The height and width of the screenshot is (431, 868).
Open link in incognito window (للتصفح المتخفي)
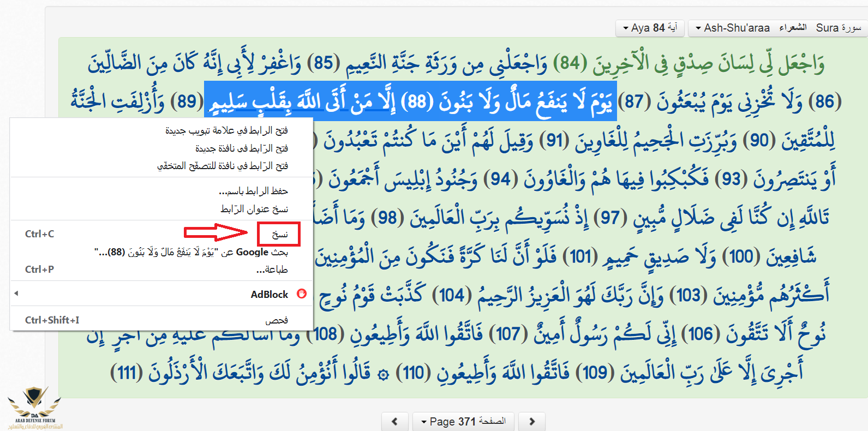tap(222, 166)
